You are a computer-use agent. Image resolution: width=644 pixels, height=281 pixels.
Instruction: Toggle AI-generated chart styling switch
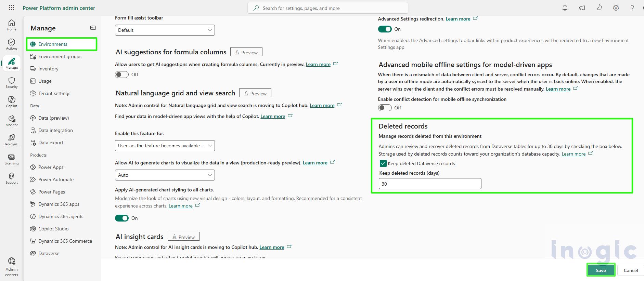pyautogui.click(x=122, y=218)
